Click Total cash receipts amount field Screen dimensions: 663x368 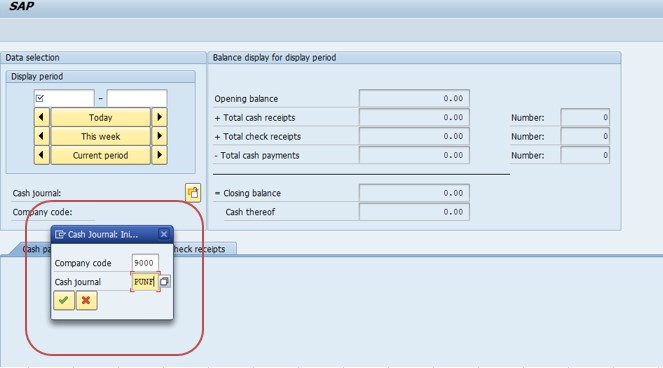click(414, 117)
